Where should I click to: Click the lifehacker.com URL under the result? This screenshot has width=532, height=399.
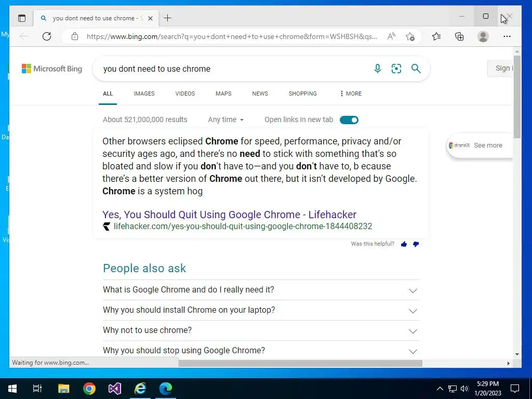coord(243,227)
